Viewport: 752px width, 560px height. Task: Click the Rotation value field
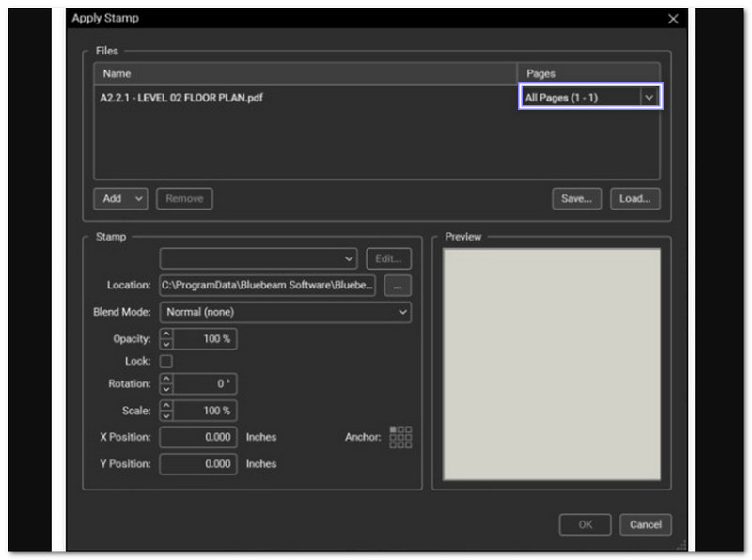[205, 383]
